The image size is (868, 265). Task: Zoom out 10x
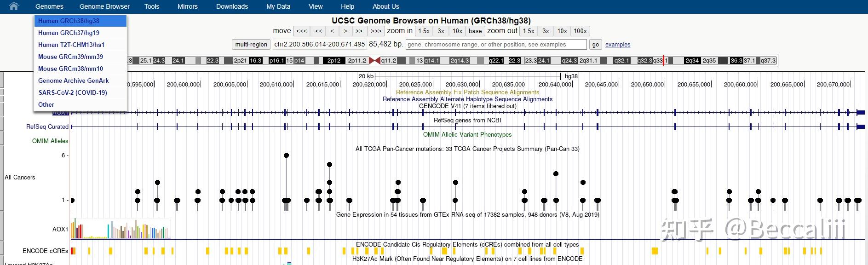click(562, 31)
